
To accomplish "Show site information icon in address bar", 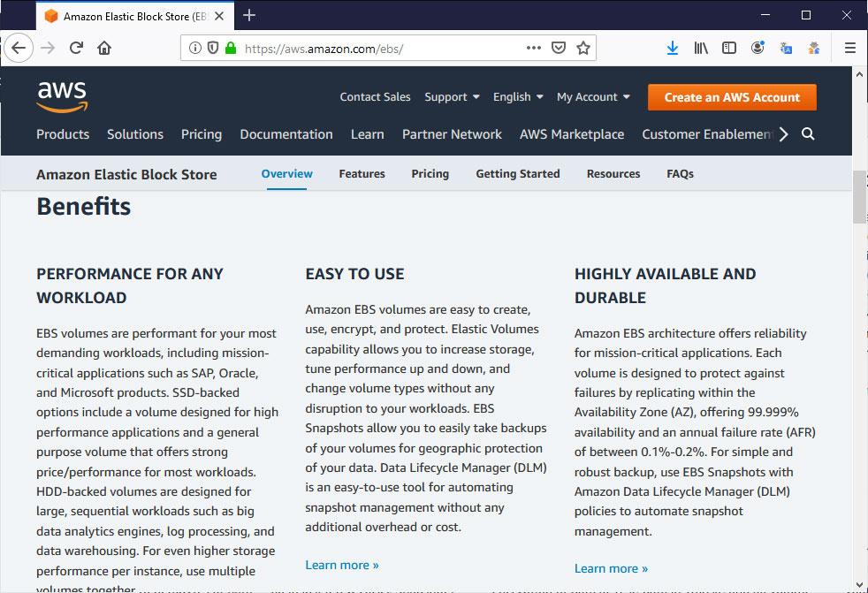I will pyautogui.click(x=194, y=49).
